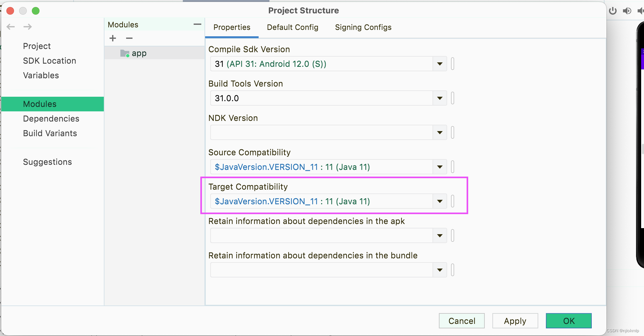Open the SDK Location settings

point(49,60)
